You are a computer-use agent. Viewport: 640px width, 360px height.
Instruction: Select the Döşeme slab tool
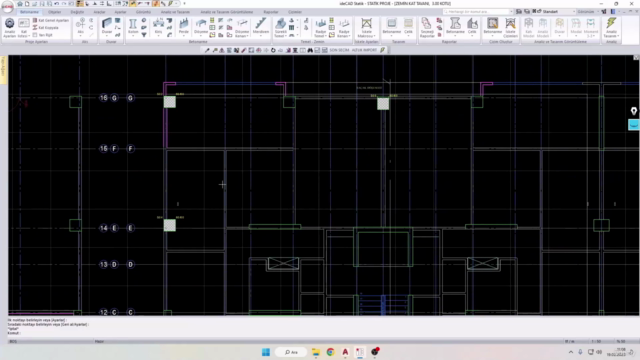(200, 26)
